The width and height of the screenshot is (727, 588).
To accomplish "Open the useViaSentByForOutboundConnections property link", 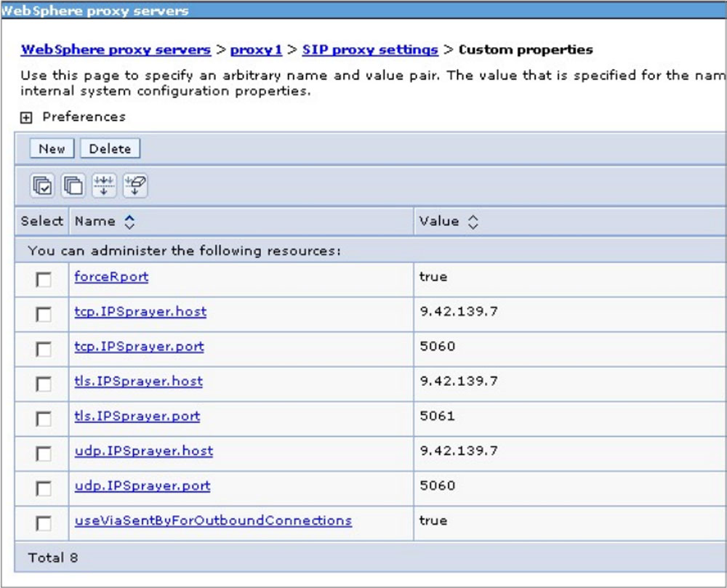I will tap(213, 520).
